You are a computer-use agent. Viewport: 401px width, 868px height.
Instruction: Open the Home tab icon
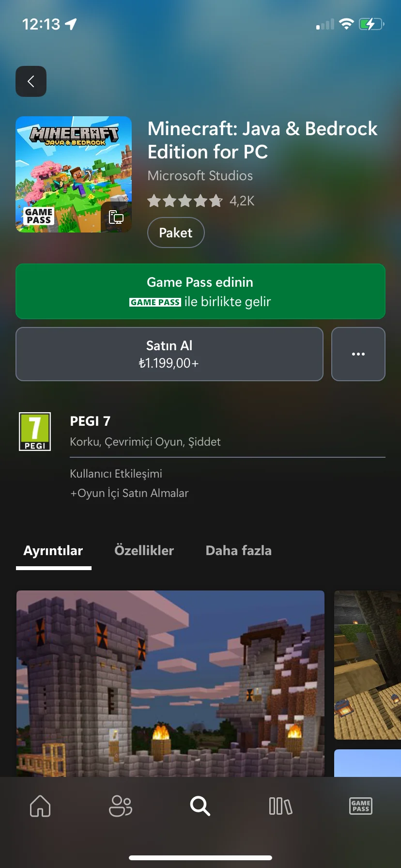tap(40, 806)
